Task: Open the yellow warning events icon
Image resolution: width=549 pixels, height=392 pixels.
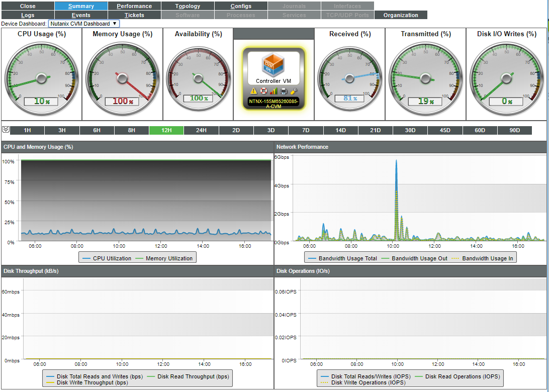Action: coord(253,91)
